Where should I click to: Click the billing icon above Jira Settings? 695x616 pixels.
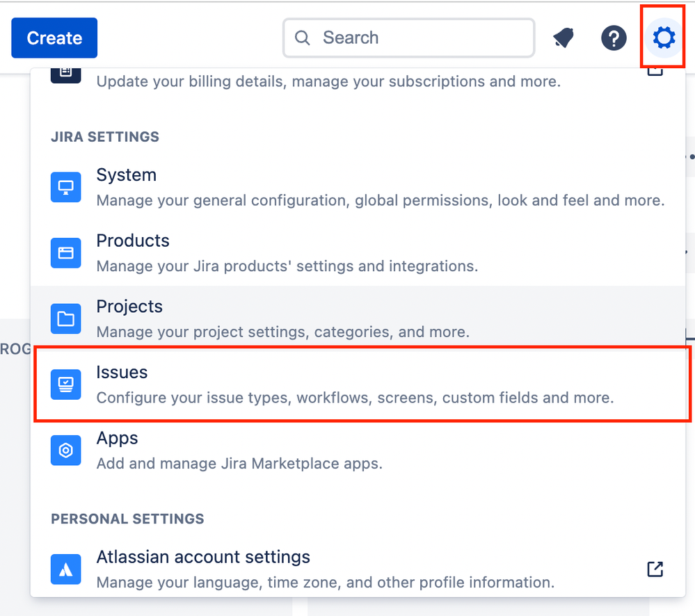tap(65, 74)
